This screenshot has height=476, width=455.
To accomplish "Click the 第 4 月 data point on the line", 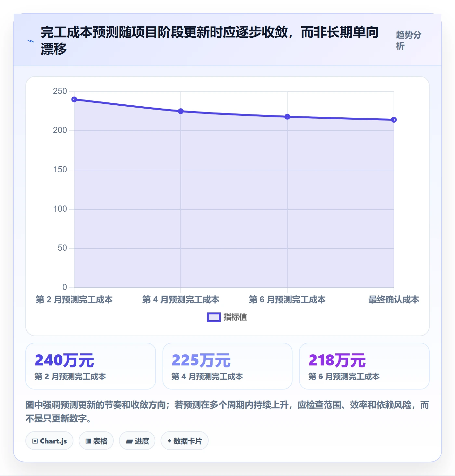I will [181, 111].
